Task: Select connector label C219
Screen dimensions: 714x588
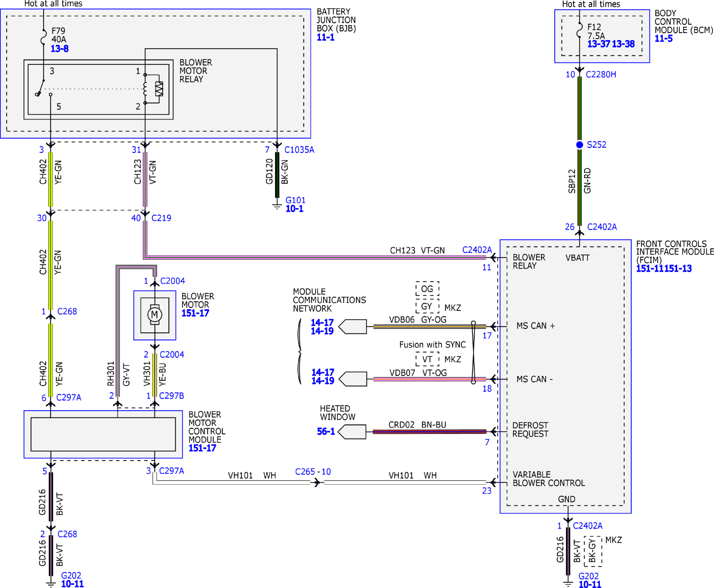Action: (161, 218)
